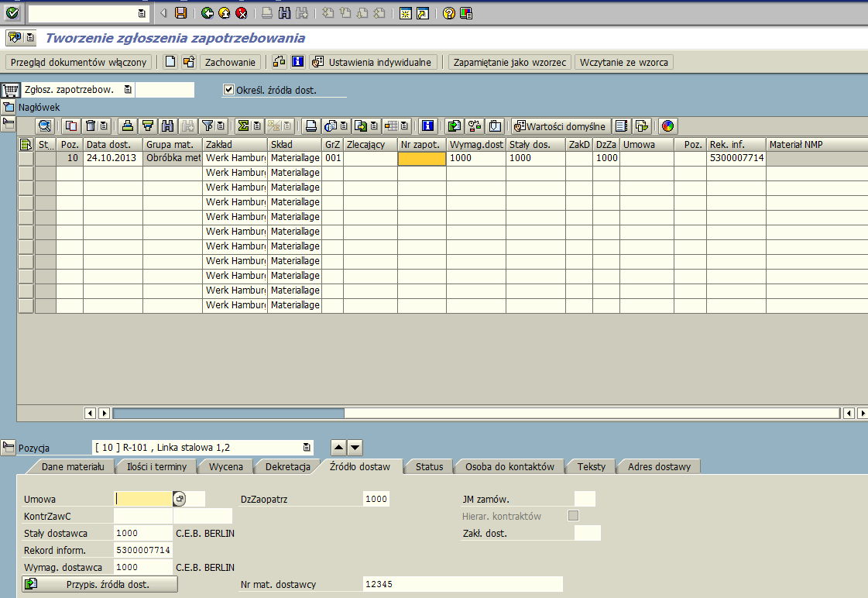Click the shopping cart icon beside Zgłosz. zapotrzebow.

click(x=10, y=90)
